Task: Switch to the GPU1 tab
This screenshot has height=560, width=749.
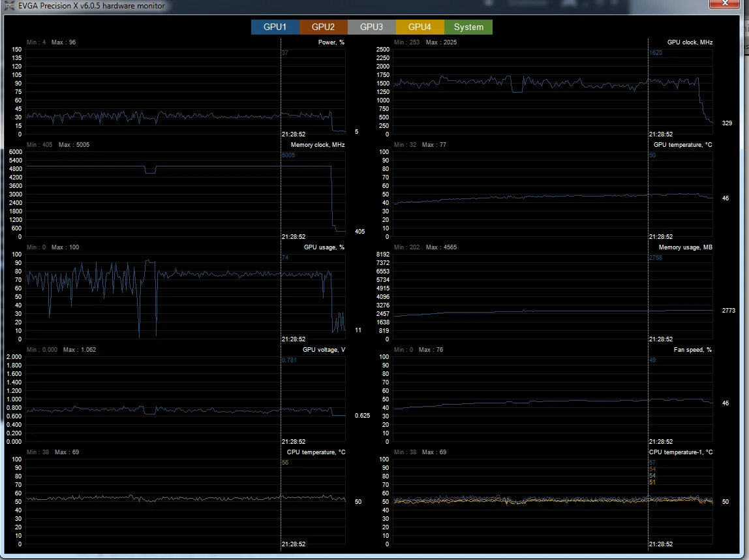Action: pos(275,27)
